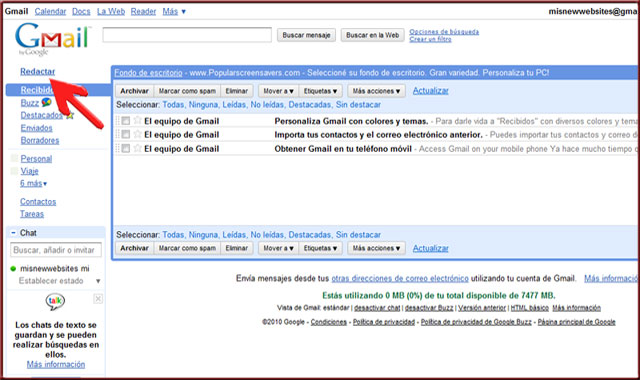This screenshot has width=640, height=380.
Task: Open the Borradores folder
Action: (x=40, y=140)
